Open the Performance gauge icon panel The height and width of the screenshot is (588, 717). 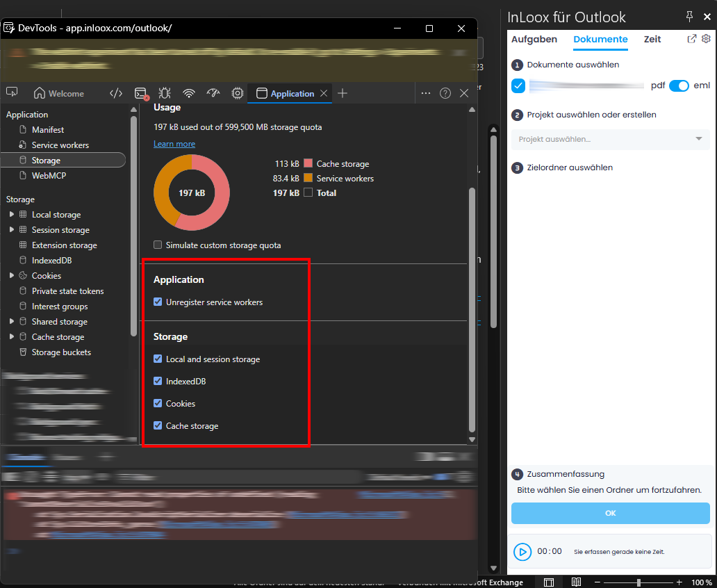coord(213,93)
